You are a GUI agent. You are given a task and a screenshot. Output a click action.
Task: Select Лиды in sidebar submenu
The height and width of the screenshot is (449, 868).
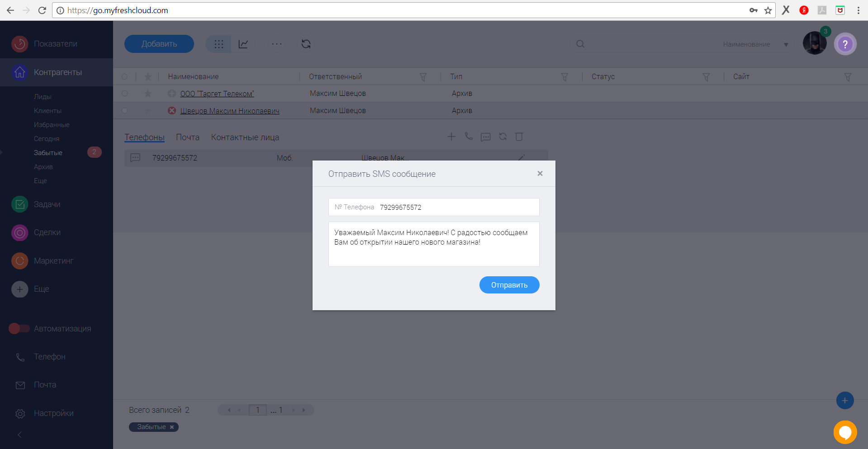pos(43,97)
